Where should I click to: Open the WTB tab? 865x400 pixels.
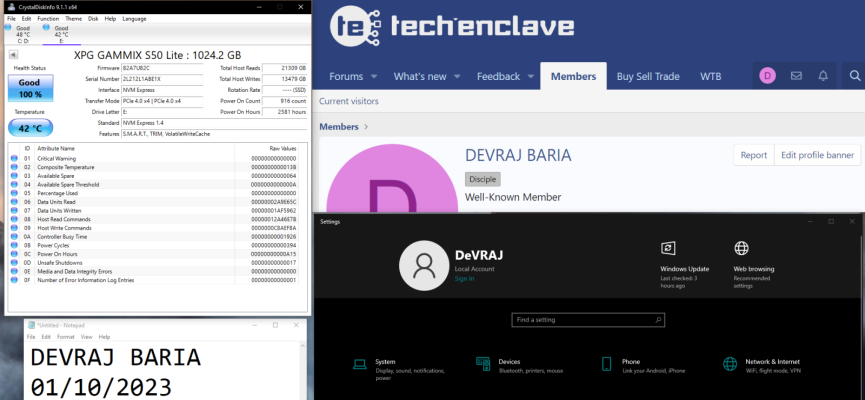click(x=711, y=77)
